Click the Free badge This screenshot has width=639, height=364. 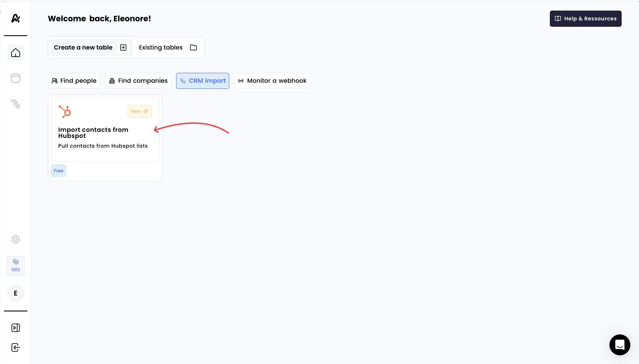click(58, 171)
